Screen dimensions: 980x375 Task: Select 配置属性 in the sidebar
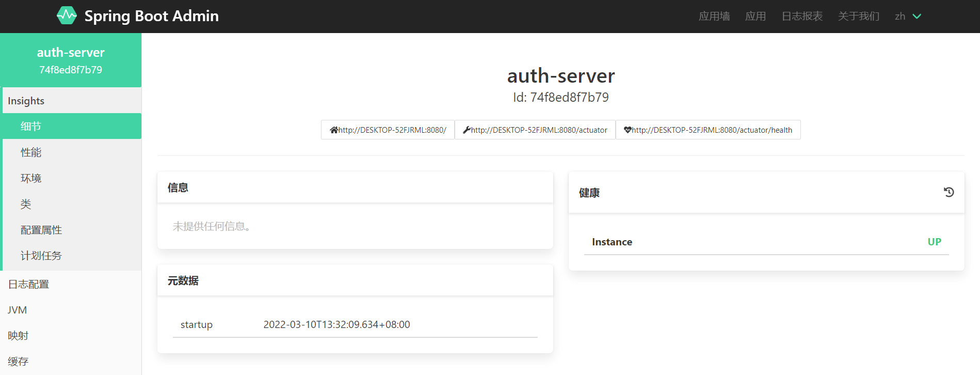coord(72,230)
